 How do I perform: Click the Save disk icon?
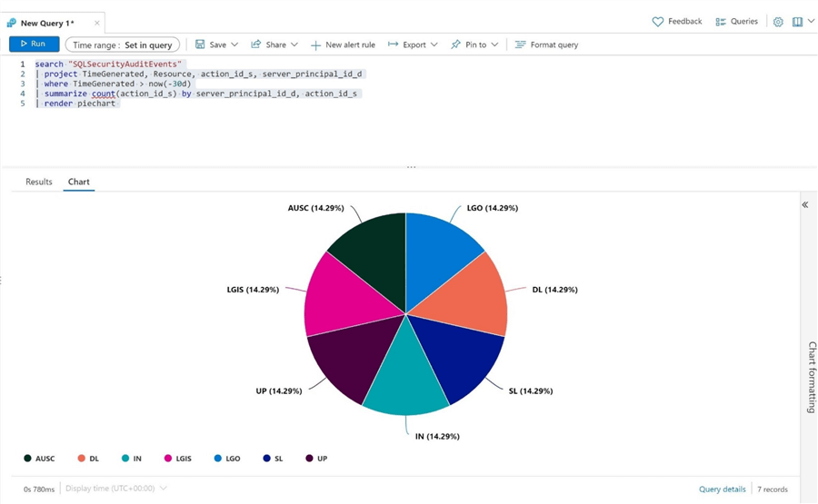[200, 44]
